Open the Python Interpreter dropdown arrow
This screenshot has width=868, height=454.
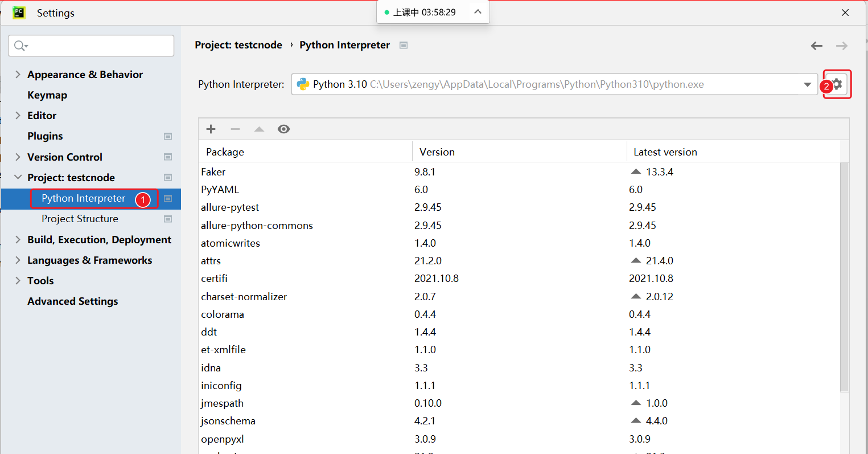tap(807, 84)
